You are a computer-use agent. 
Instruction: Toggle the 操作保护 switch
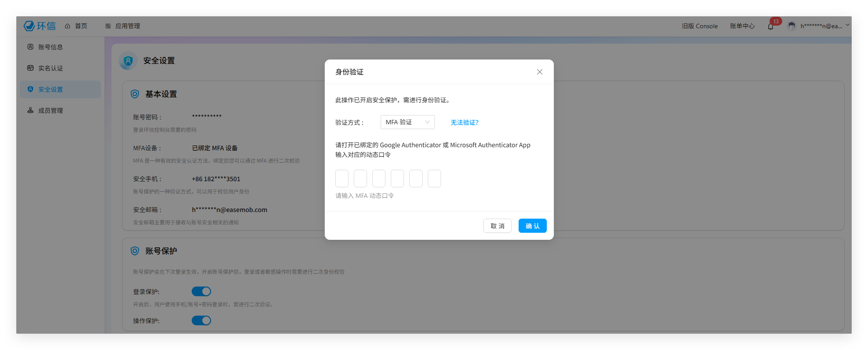(201, 320)
